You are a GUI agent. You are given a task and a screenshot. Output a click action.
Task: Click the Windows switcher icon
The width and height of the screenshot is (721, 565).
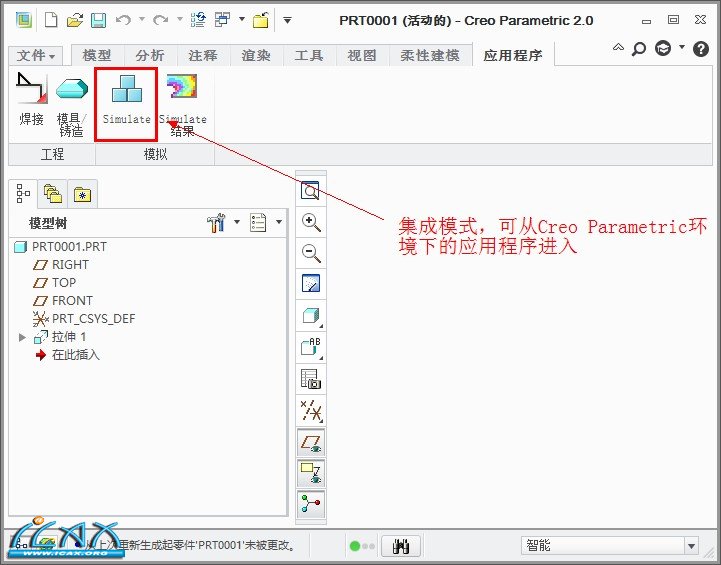pyautogui.click(x=223, y=20)
